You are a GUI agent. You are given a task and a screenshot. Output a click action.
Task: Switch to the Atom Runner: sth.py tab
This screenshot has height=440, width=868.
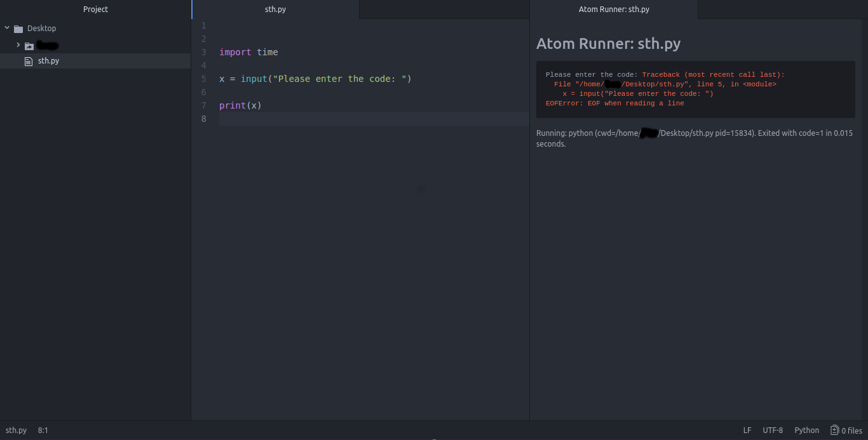click(614, 10)
